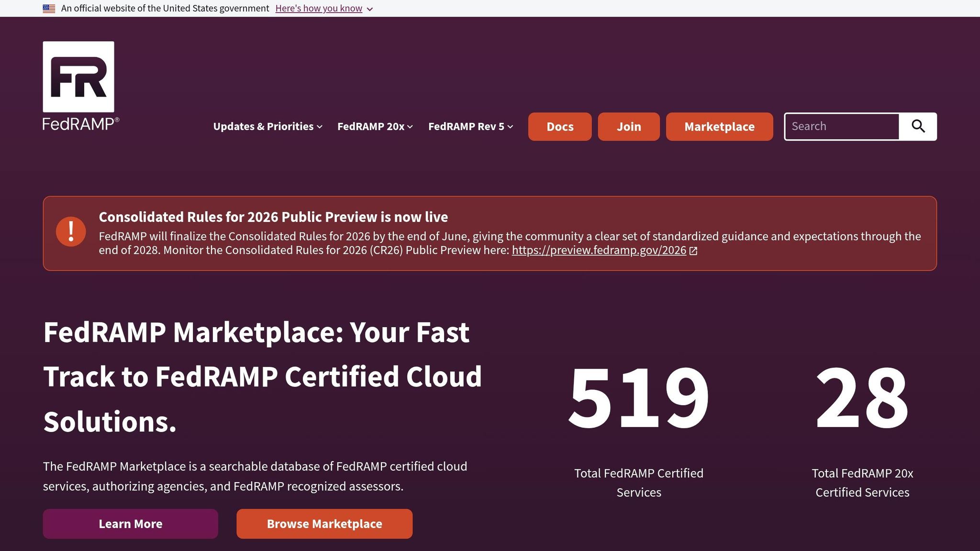Click the red exclamation alert icon
This screenshot has width=980, height=551.
point(71,231)
